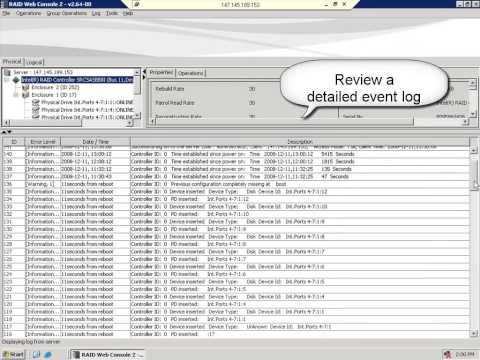Select Physical Drive Int.Ports 4-7:1:1 ONLINE

pyautogui.click(x=87, y=102)
